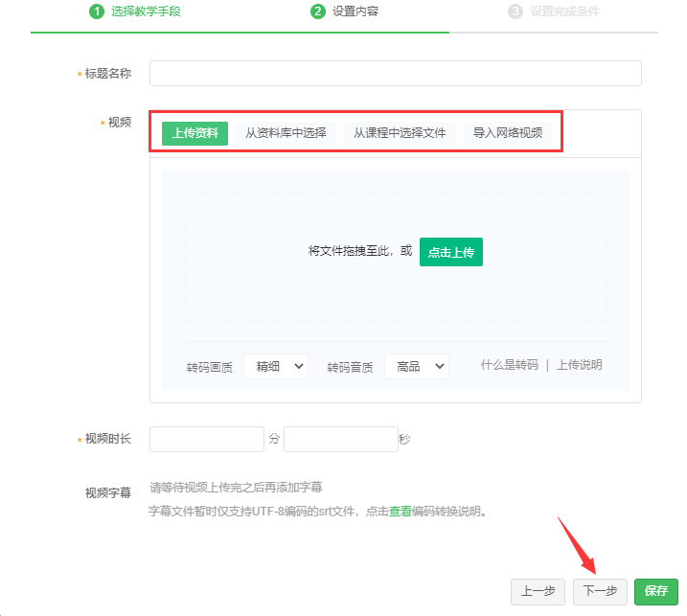Click the video duration seconds field

(x=340, y=439)
